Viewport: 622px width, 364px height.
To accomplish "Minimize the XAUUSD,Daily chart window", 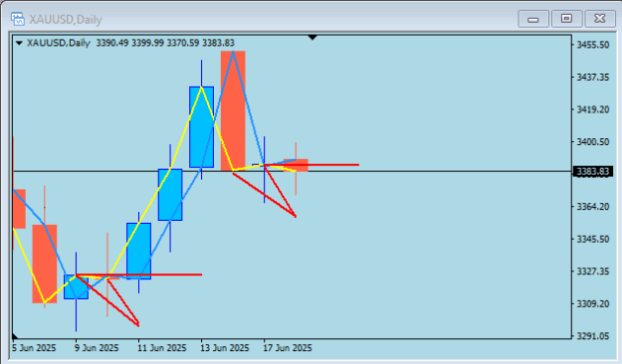I will pos(533,19).
